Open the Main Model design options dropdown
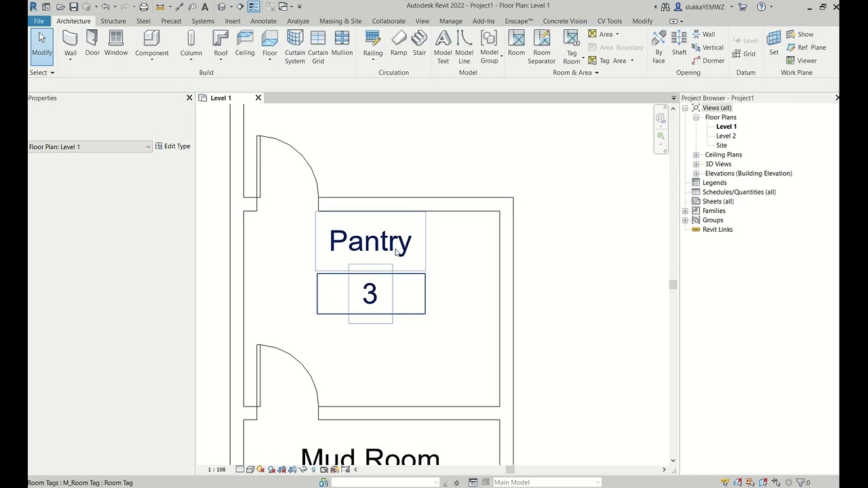The height and width of the screenshot is (488, 868). (547, 482)
